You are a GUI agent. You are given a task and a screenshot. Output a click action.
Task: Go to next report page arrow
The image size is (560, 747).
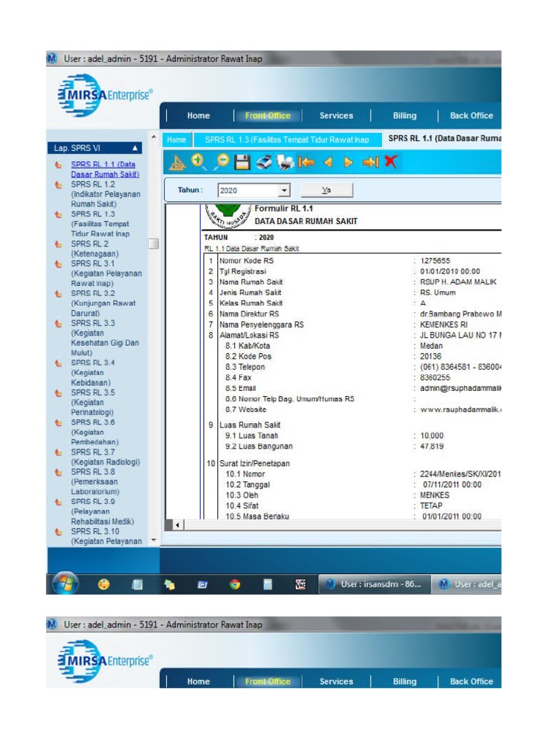(x=349, y=163)
